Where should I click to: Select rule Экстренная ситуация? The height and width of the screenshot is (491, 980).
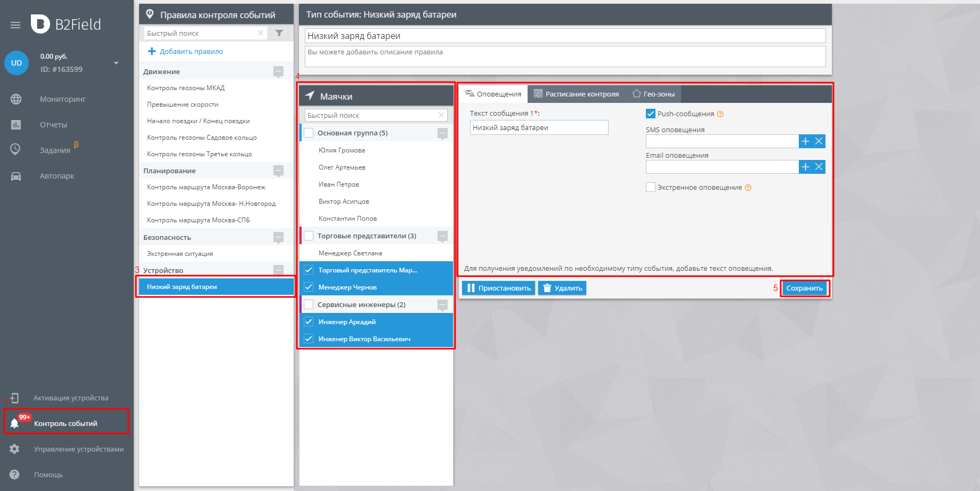(x=216, y=254)
